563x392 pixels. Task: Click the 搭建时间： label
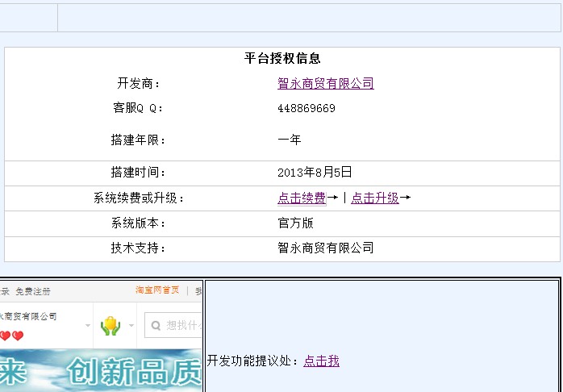tap(139, 173)
